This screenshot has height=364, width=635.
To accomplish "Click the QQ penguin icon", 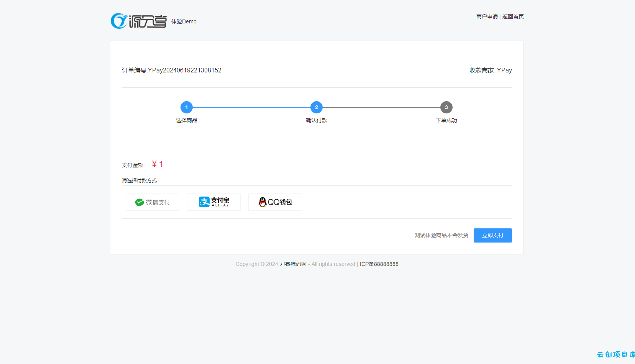I will click(x=263, y=202).
